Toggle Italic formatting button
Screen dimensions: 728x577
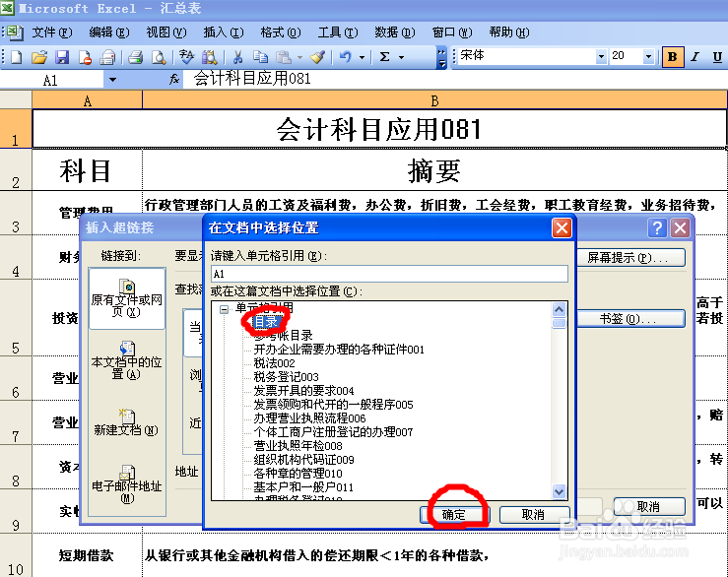695,57
